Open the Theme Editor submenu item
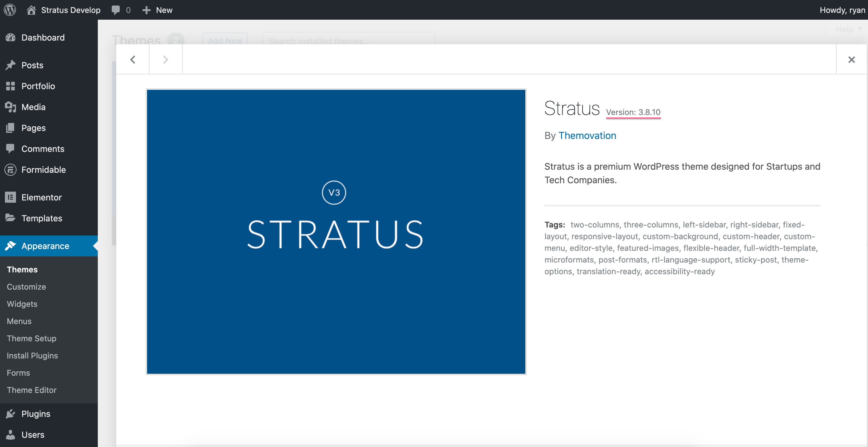The height and width of the screenshot is (447, 868). click(32, 390)
